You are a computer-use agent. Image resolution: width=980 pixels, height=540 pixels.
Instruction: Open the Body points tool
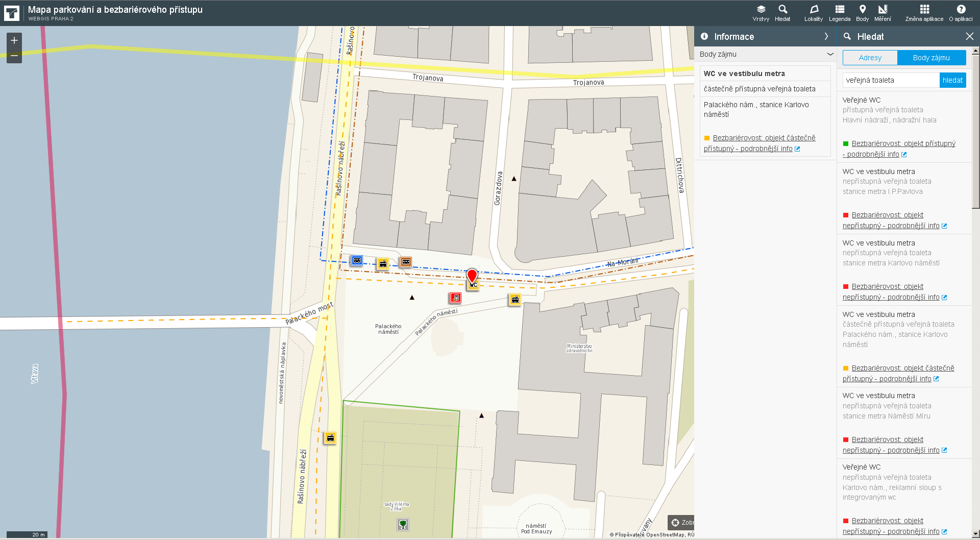862,13
